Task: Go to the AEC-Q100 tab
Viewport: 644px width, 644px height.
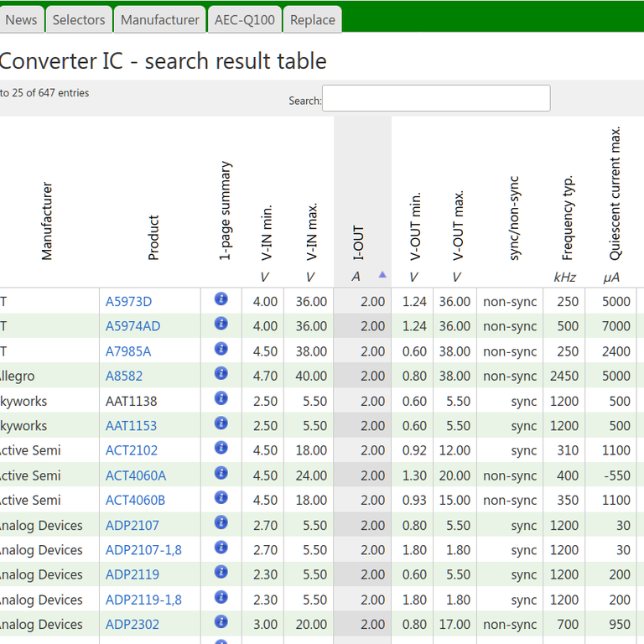Action: (x=245, y=20)
